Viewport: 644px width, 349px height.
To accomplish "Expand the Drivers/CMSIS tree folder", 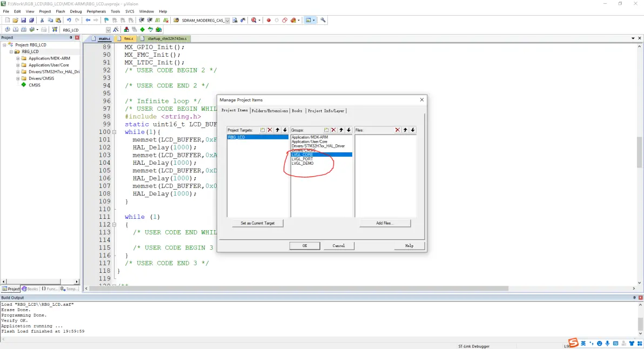I will [x=18, y=78].
